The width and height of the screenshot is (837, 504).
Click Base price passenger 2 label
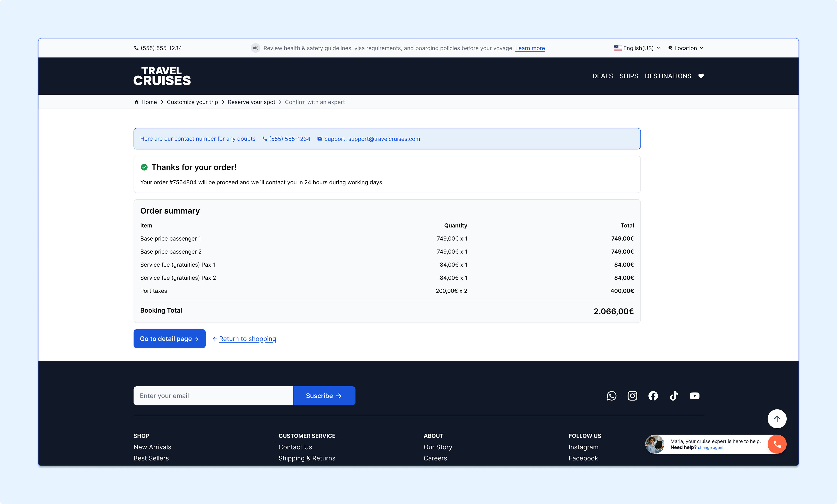tap(171, 252)
